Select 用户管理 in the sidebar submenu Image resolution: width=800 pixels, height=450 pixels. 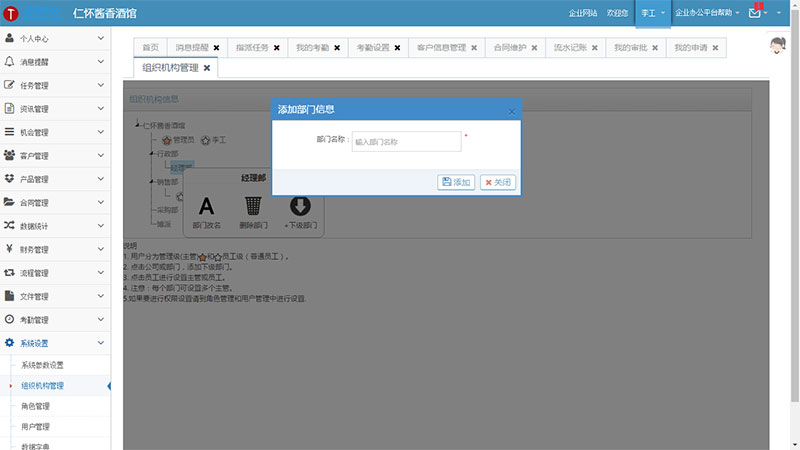click(x=36, y=427)
